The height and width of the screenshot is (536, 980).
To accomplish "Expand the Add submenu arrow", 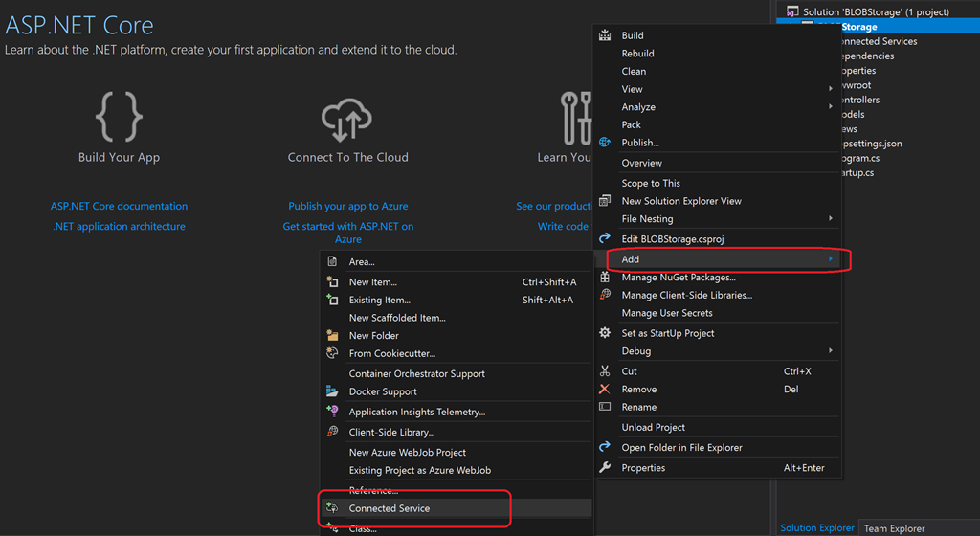I will (830, 258).
